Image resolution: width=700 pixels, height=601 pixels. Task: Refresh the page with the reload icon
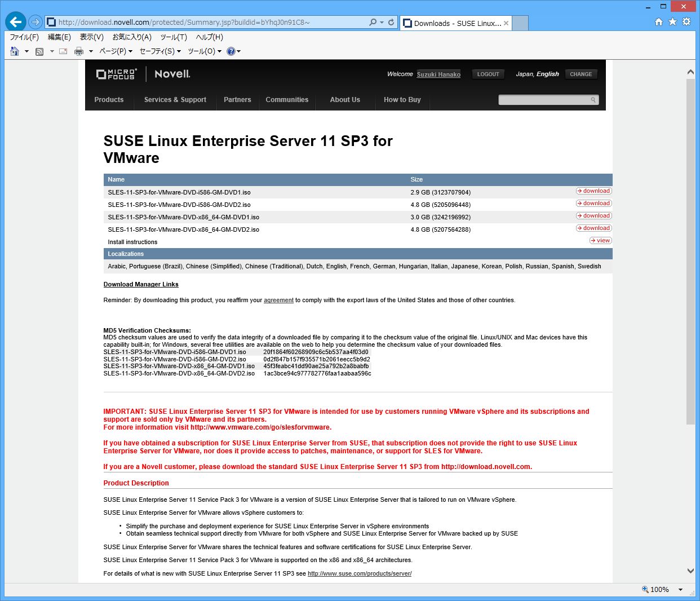point(391,22)
